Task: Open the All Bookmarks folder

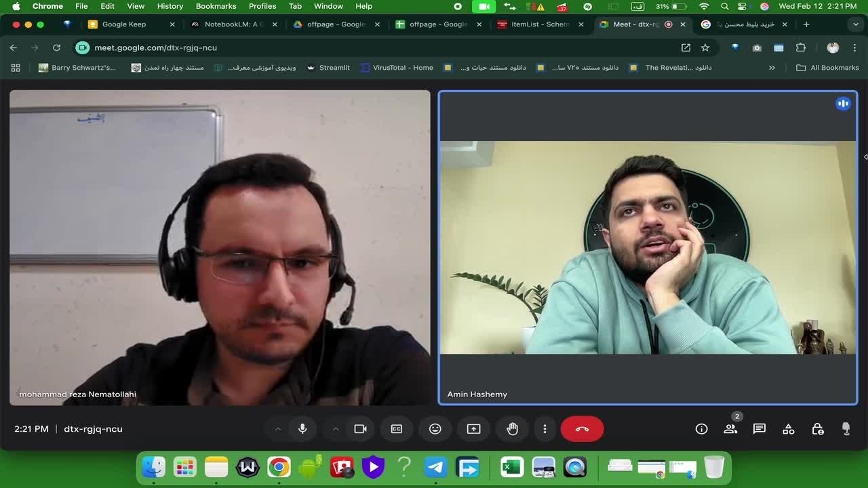Action: (x=827, y=68)
